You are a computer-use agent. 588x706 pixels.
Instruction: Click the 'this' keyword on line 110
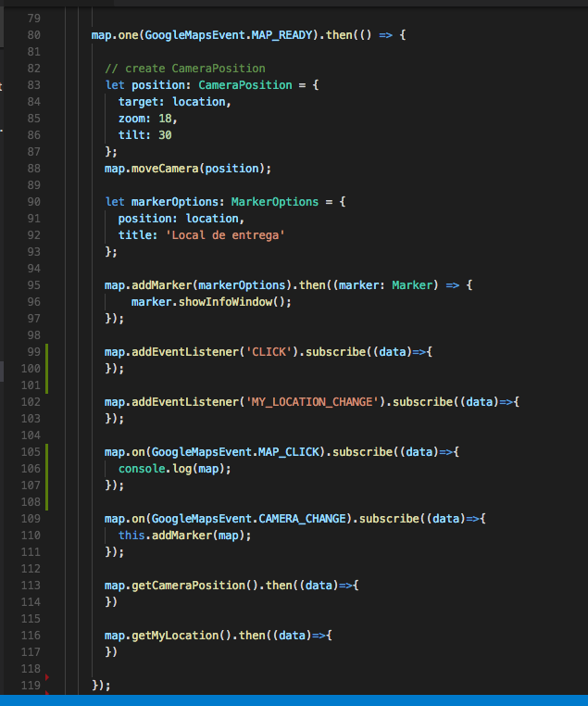click(x=131, y=536)
